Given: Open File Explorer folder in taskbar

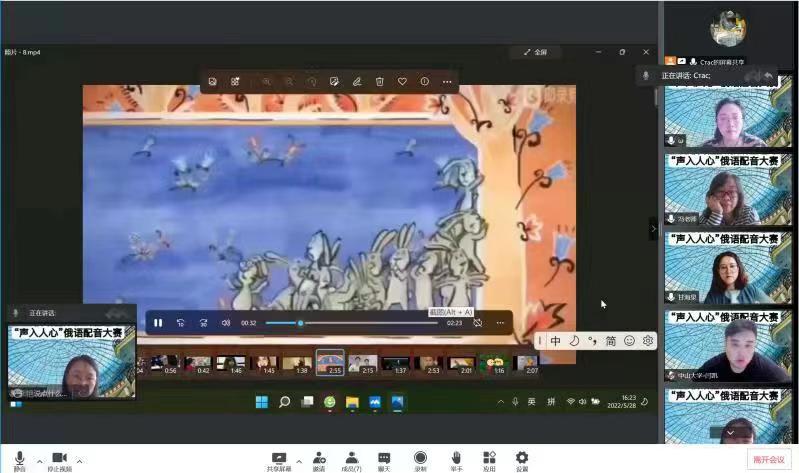Looking at the screenshot, I should tap(352, 402).
